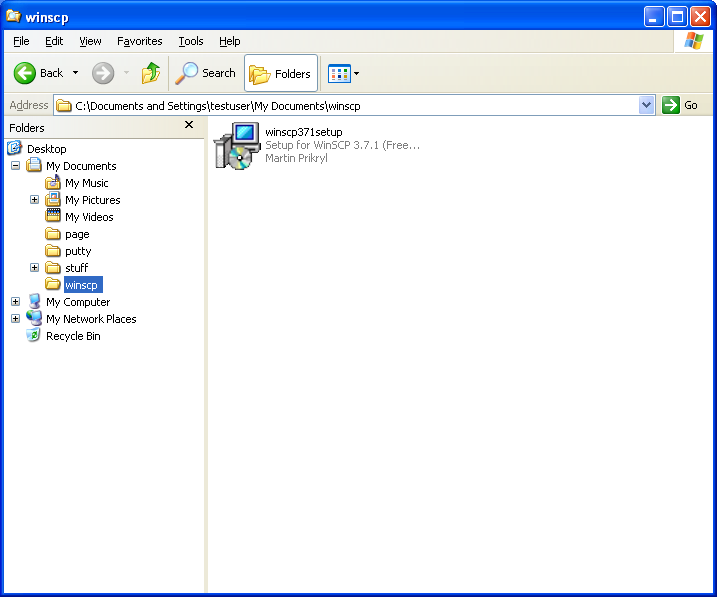The height and width of the screenshot is (597, 717).
Task: Open the Back history dropdown arrow
Action: 75,73
